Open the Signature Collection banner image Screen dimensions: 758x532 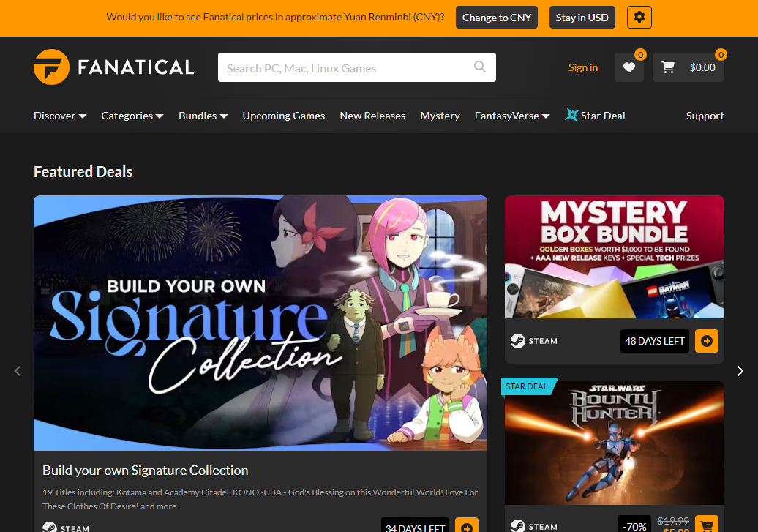point(260,323)
